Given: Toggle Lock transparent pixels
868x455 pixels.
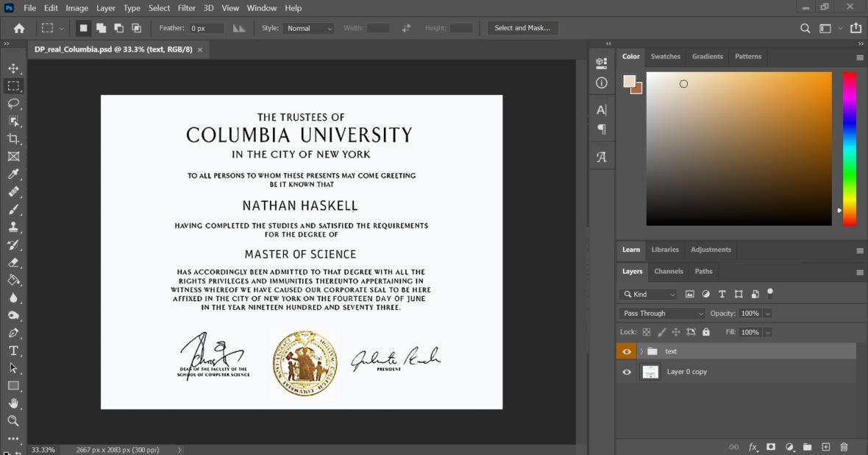Looking at the screenshot, I should click(646, 332).
